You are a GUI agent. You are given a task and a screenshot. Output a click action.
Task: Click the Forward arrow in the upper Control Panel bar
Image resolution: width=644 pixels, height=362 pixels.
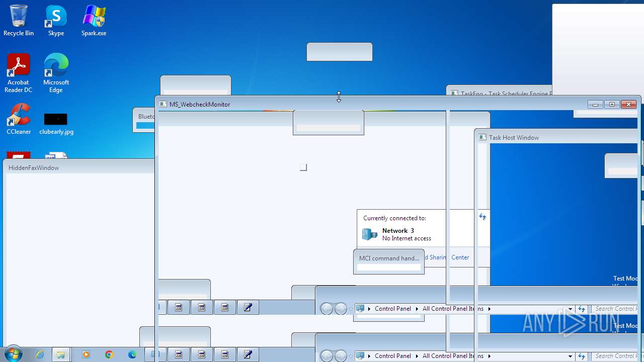coord(341,309)
